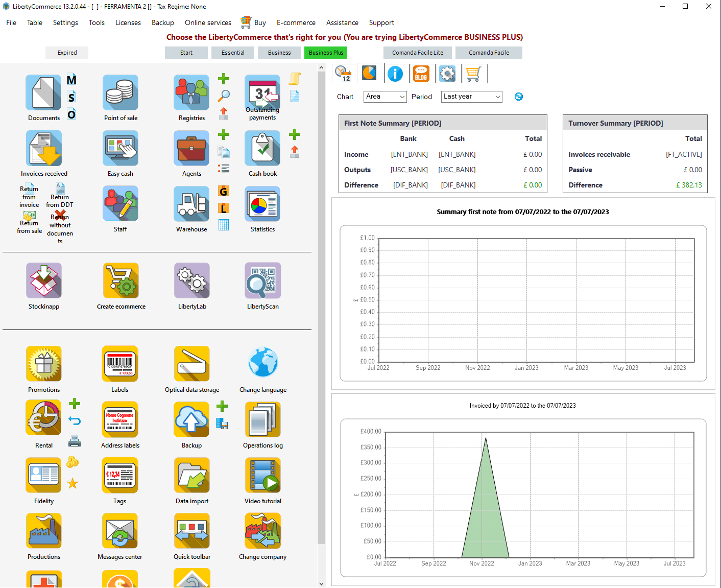Open the Agents briefcase icon

pyautogui.click(x=191, y=148)
